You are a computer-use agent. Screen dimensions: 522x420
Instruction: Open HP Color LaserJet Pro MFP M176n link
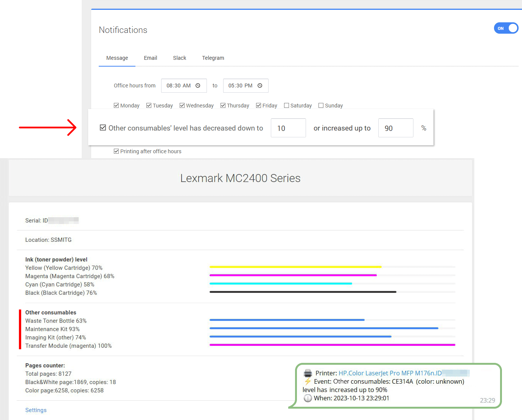click(x=390, y=373)
